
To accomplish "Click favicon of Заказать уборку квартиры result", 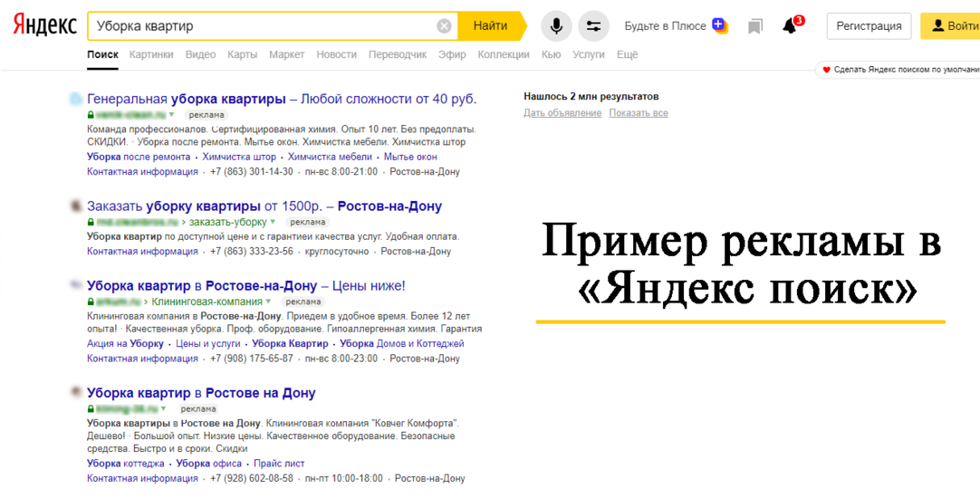I will (75, 206).
